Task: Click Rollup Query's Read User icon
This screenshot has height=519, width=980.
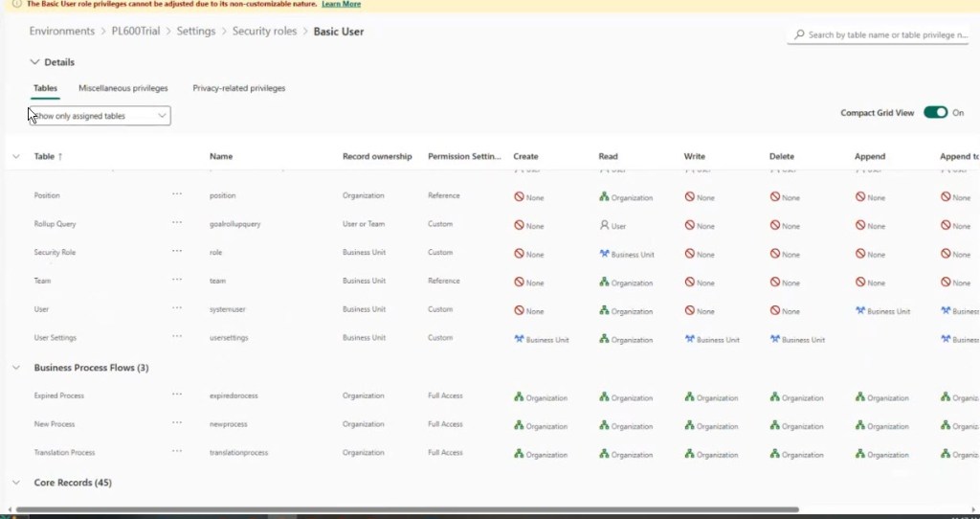Action: pos(604,226)
